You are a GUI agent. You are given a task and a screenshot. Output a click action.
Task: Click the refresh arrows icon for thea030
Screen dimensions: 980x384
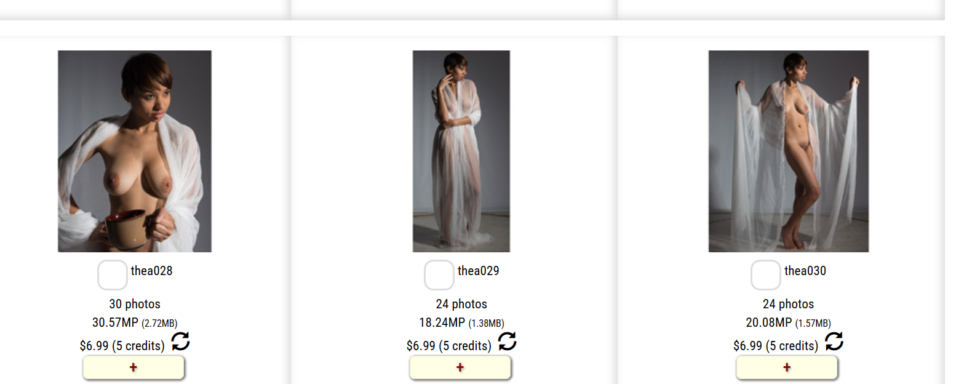834,341
